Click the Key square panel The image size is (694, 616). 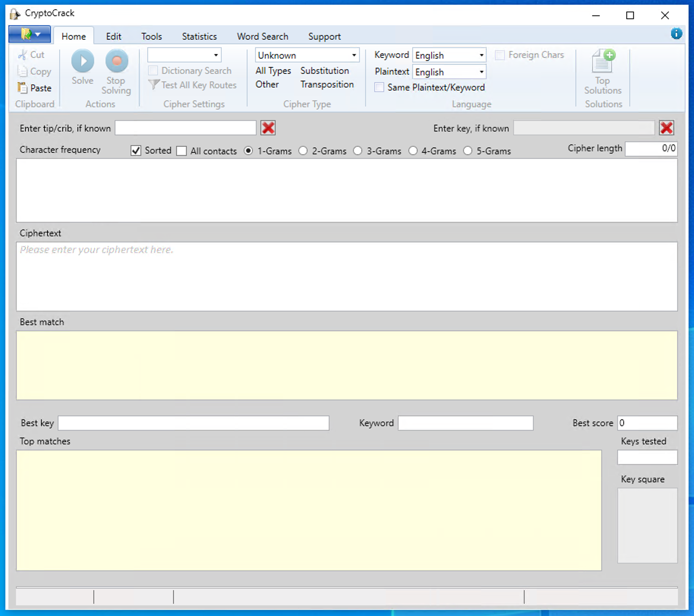pos(647,525)
